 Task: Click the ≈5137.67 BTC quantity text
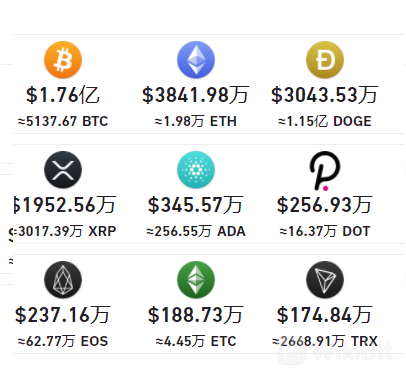[x=63, y=121]
